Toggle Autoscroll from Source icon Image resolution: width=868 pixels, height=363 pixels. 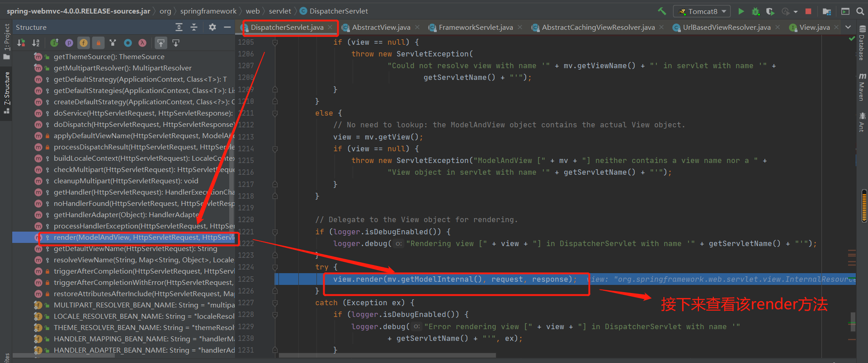pos(176,43)
